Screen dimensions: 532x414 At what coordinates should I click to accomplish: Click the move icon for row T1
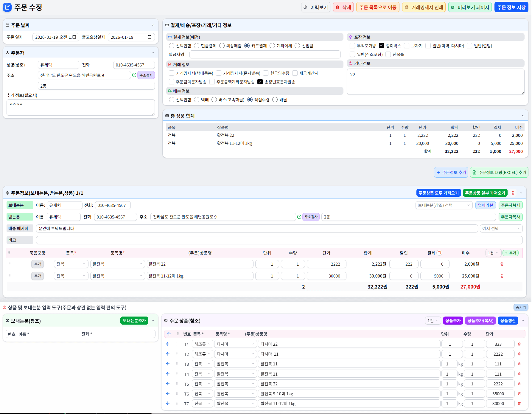(168, 344)
